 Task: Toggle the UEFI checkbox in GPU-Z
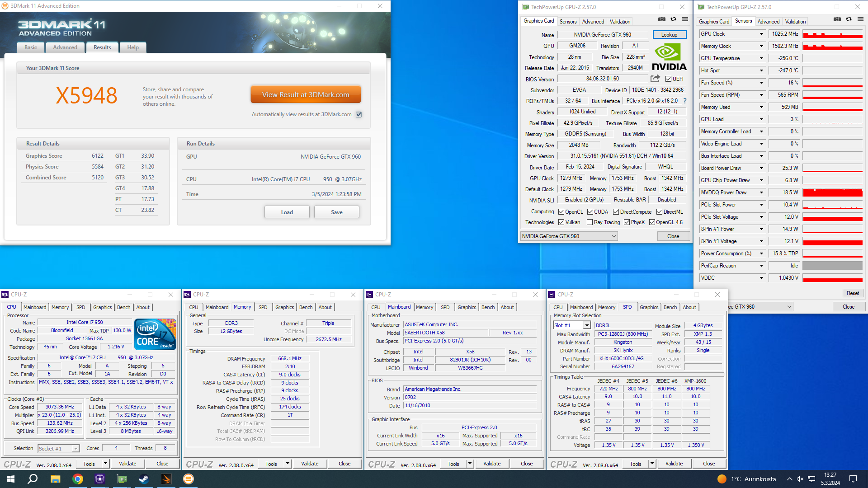click(x=668, y=79)
